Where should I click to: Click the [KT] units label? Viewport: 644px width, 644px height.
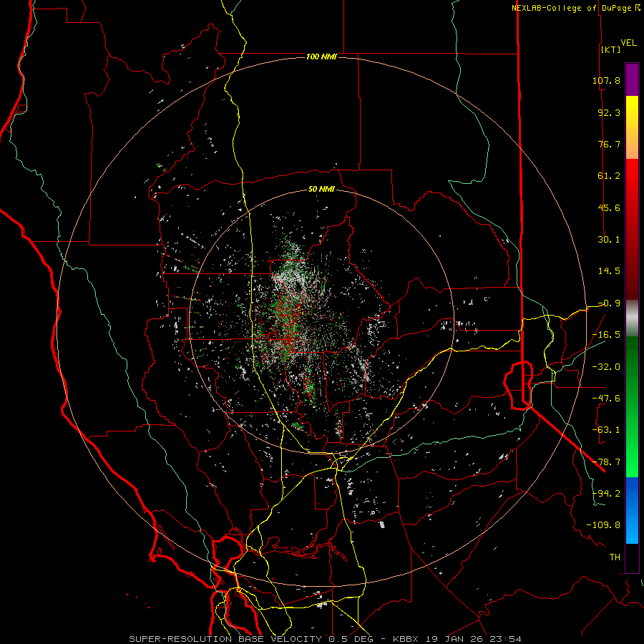pos(610,49)
